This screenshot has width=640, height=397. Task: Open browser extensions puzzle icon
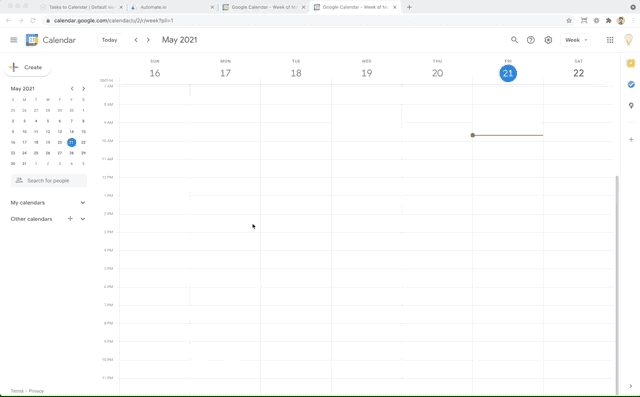point(609,20)
